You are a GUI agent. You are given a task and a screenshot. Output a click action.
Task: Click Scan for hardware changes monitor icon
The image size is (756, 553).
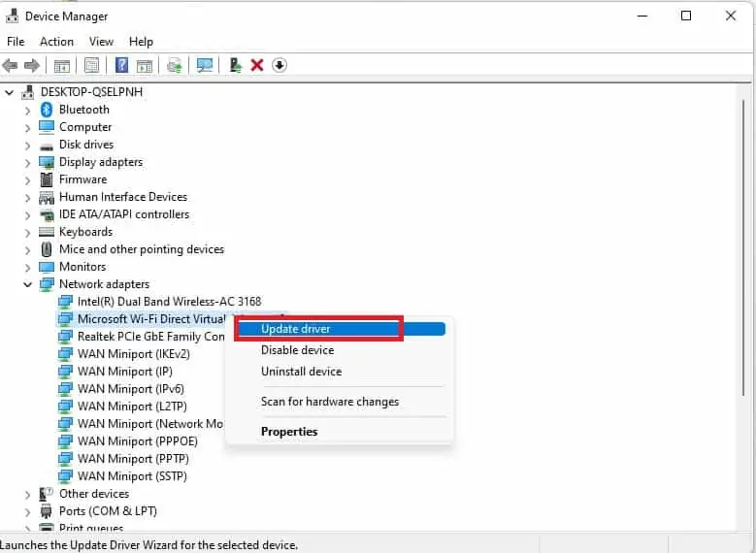click(205, 65)
